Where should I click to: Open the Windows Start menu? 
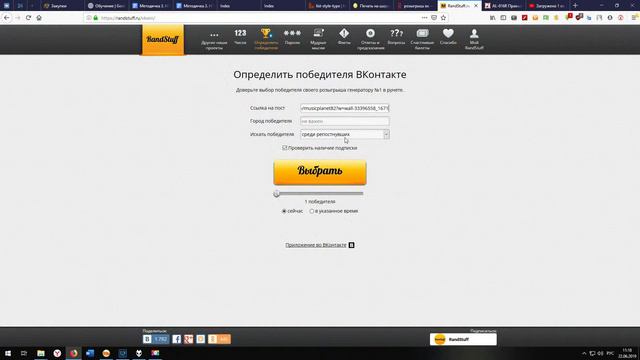[8, 353]
